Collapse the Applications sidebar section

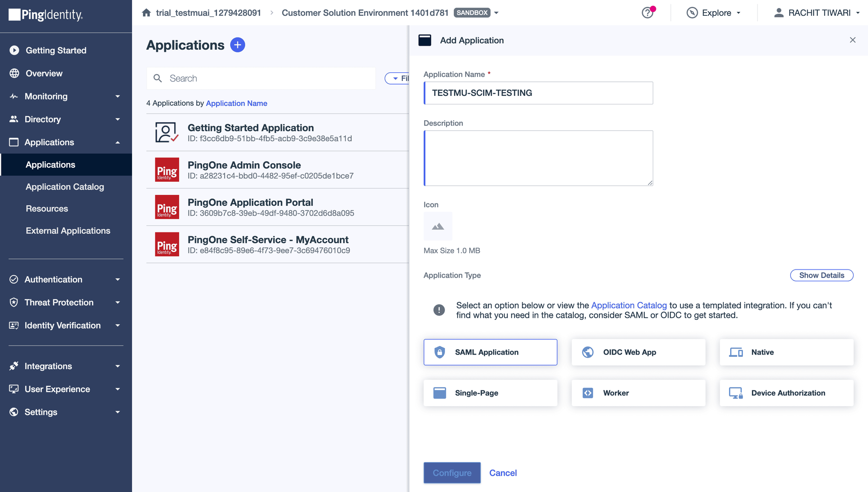(117, 142)
